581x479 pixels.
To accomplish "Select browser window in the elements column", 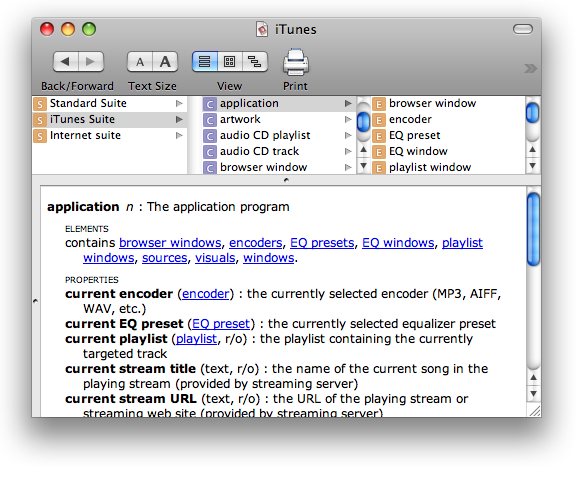I will coord(448,103).
